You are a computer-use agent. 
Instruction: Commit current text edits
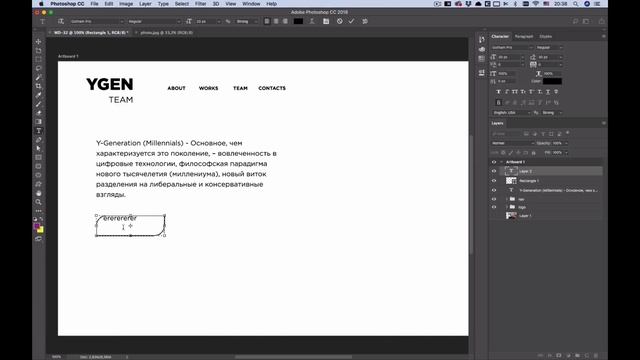(x=351, y=21)
